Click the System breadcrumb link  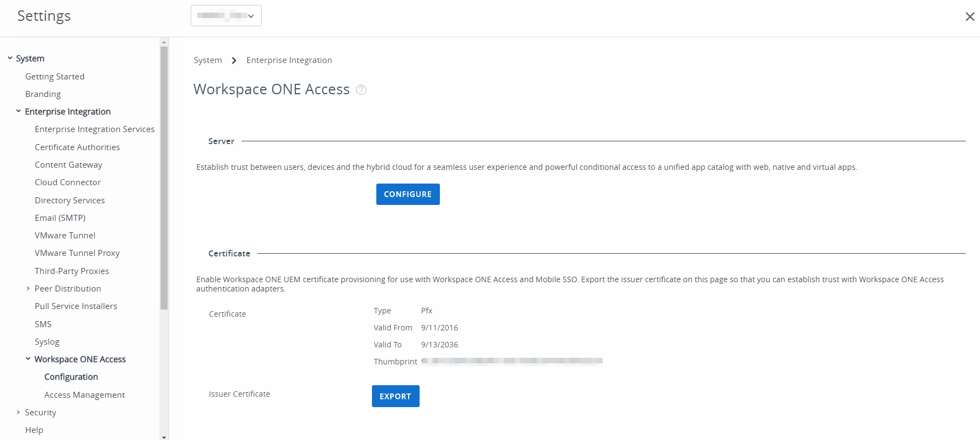coord(208,60)
